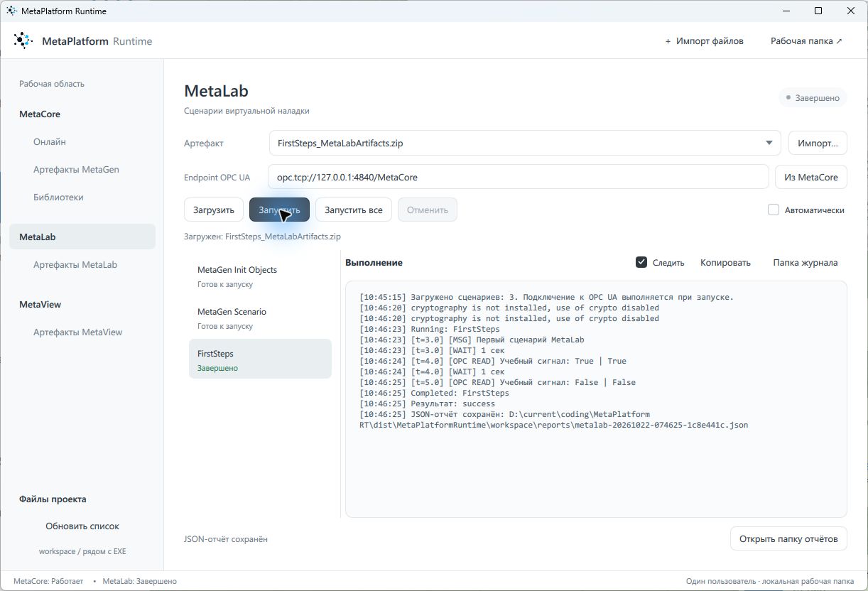Viewport: 868px width, 591px height.
Task: Click the MetaPlatform logo icon in header
Action: [x=23, y=40]
